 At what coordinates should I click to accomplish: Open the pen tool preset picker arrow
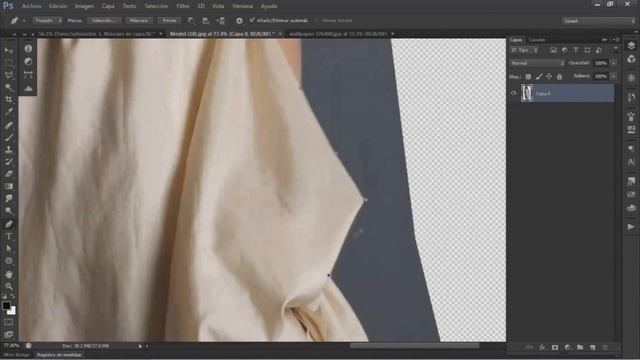[x=24, y=21]
